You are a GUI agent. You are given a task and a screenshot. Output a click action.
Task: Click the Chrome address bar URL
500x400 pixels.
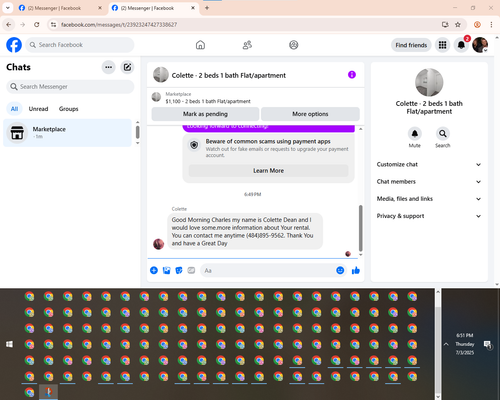119,25
